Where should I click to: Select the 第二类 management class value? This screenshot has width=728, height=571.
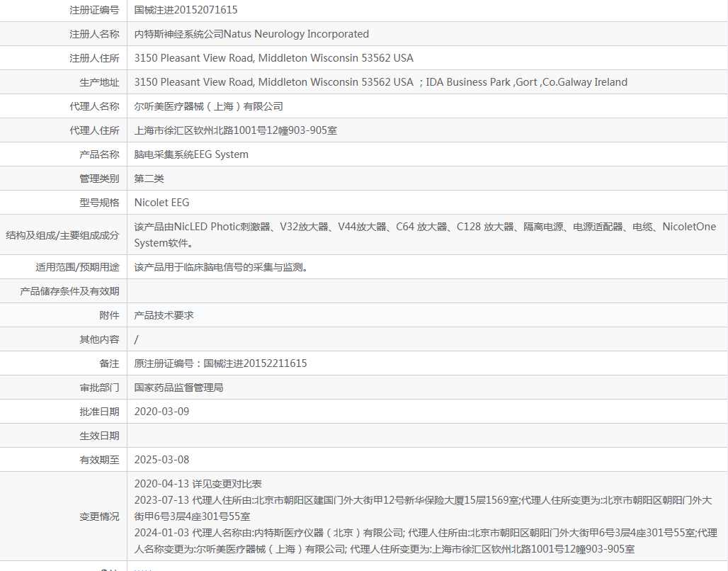[149, 179]
